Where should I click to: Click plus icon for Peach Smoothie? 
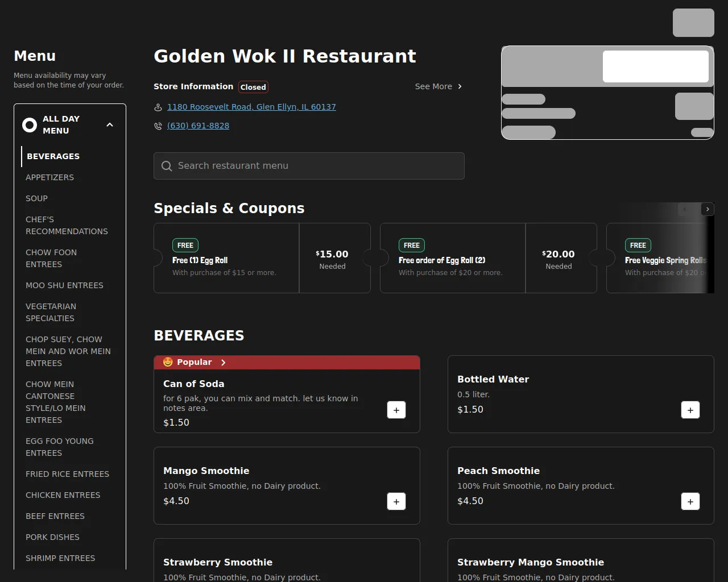(x=690, y=501)
